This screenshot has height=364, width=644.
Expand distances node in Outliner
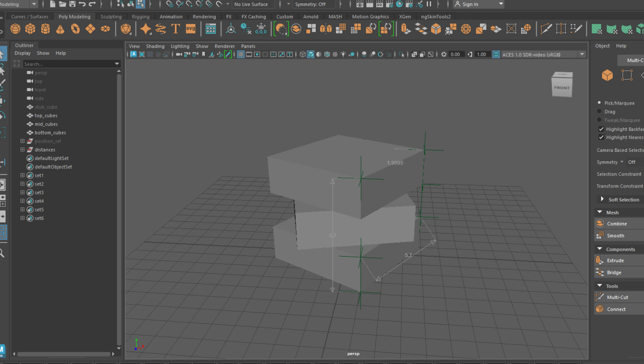coord(22,150)
